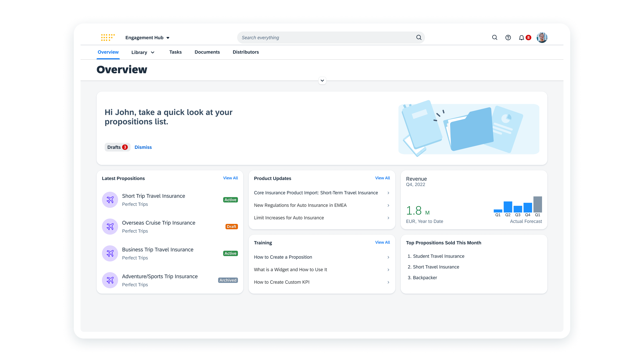Open Limit Increases for Auto Insurance

click(322, 218)
